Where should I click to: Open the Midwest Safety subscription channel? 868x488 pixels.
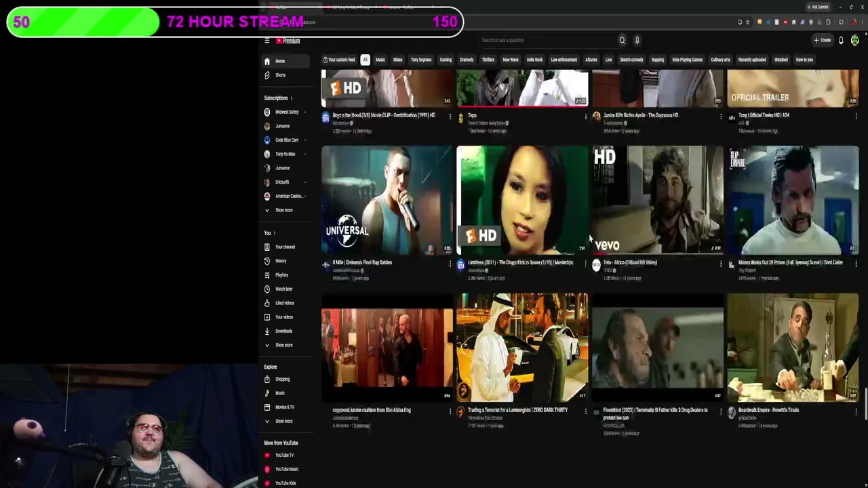tap(285, 112)
